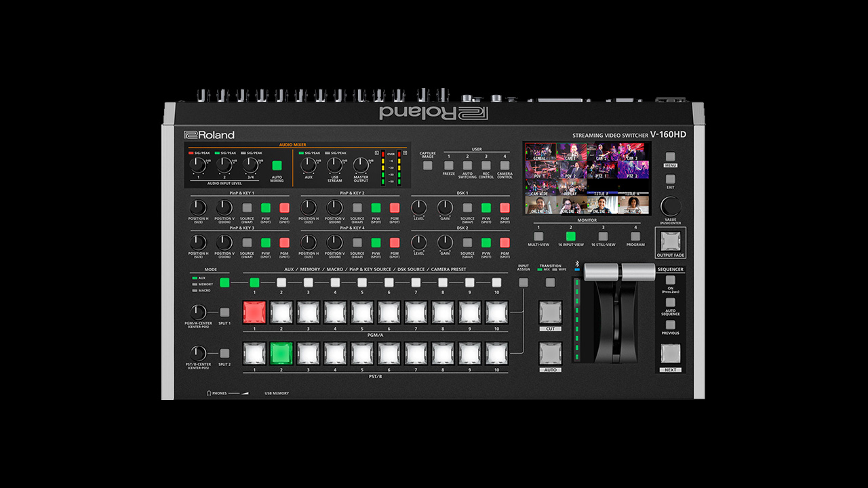Screen dimensions: 868x488
Task: Select MONITOR 1 MULTI-VIEW button
Action: point(538,236)
